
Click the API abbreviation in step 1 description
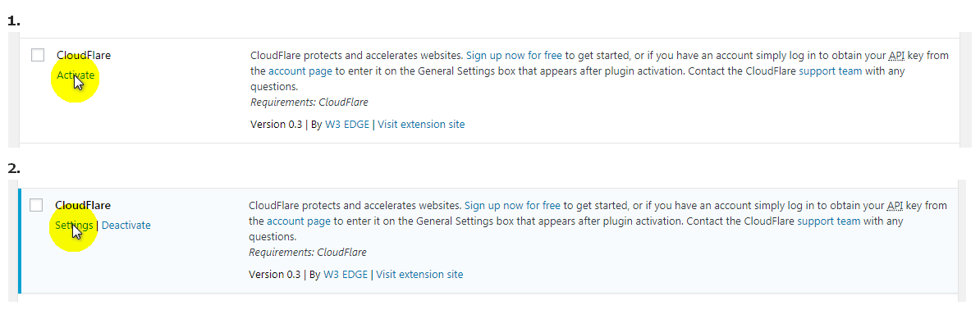click(x=896, y=55)
